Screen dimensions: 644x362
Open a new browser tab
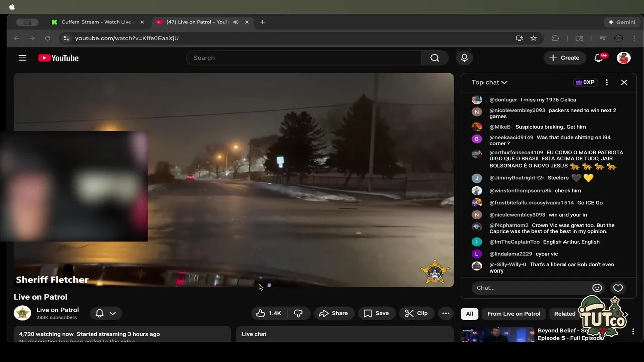pos(262,22)
